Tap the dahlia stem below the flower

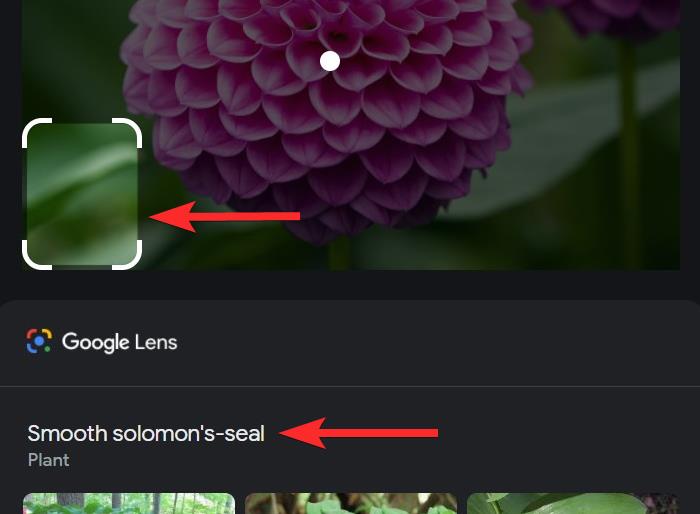340,255
